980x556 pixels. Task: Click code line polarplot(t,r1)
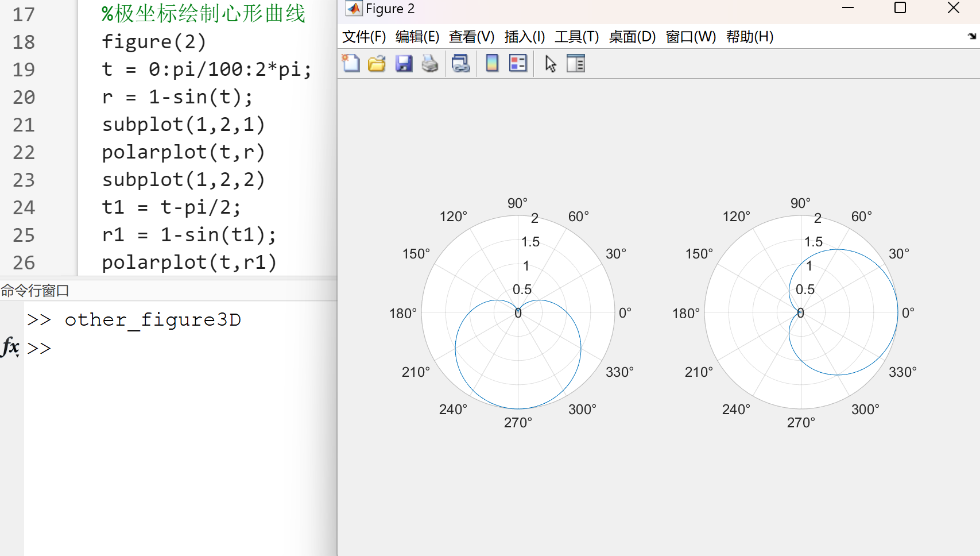(189, 262)
